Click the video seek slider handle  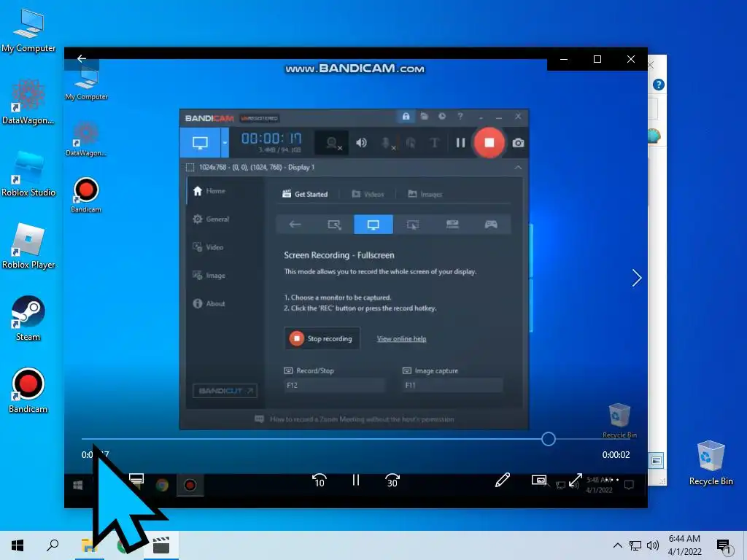549,438
